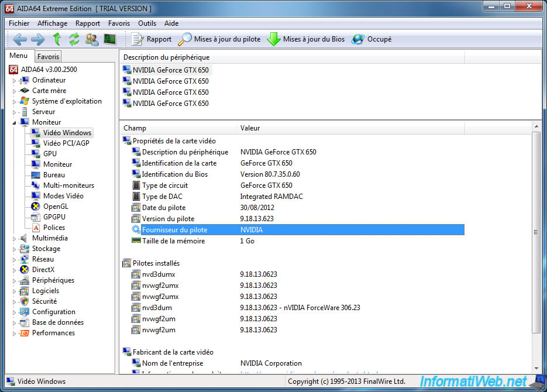Select Modes Vidéo in the tree
The height and width of the screenshot is (392, 547).
click(x=64, y=195)
